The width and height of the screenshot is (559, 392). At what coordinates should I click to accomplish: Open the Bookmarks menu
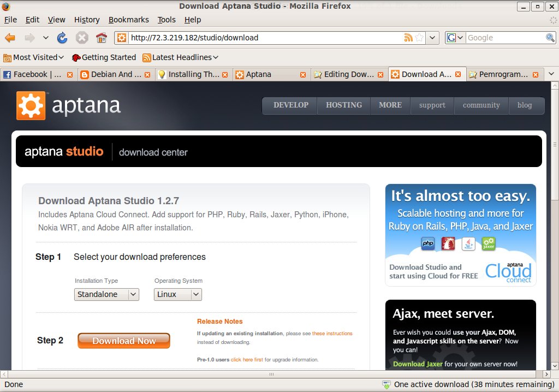pyautogui.click(x=128, y=20)
